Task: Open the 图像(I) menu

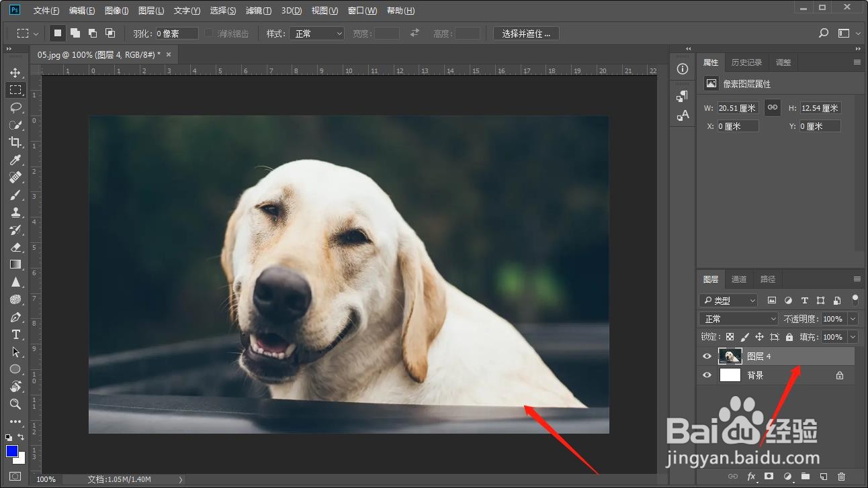Action: [x=117, y=11]
